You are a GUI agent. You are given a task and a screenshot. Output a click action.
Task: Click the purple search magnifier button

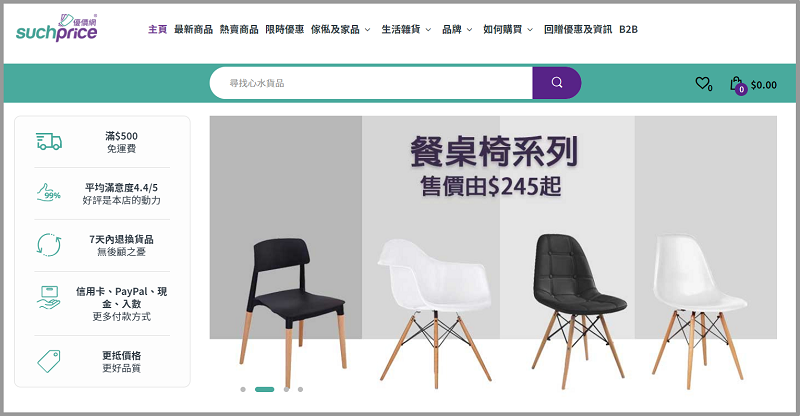(x=557, y=83)
